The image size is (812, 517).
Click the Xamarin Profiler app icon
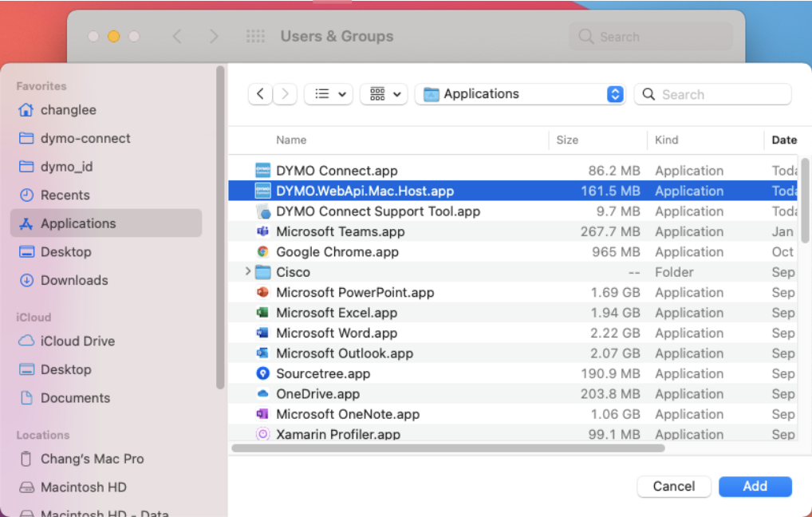click(x=262, y=433)
